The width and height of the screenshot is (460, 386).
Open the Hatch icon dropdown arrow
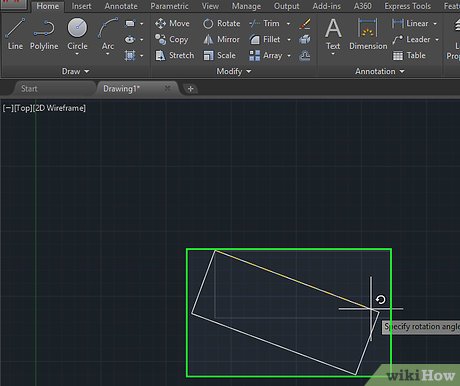click(142, 56)
